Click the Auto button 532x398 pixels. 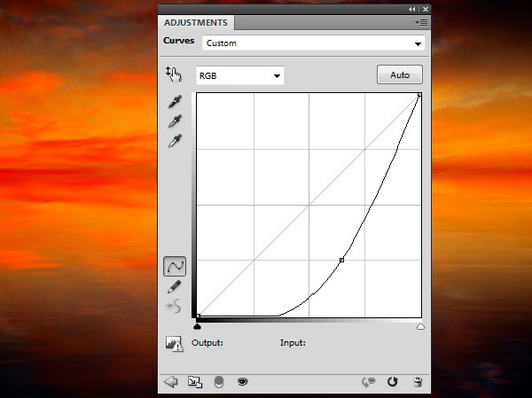[x=400, y=74]
